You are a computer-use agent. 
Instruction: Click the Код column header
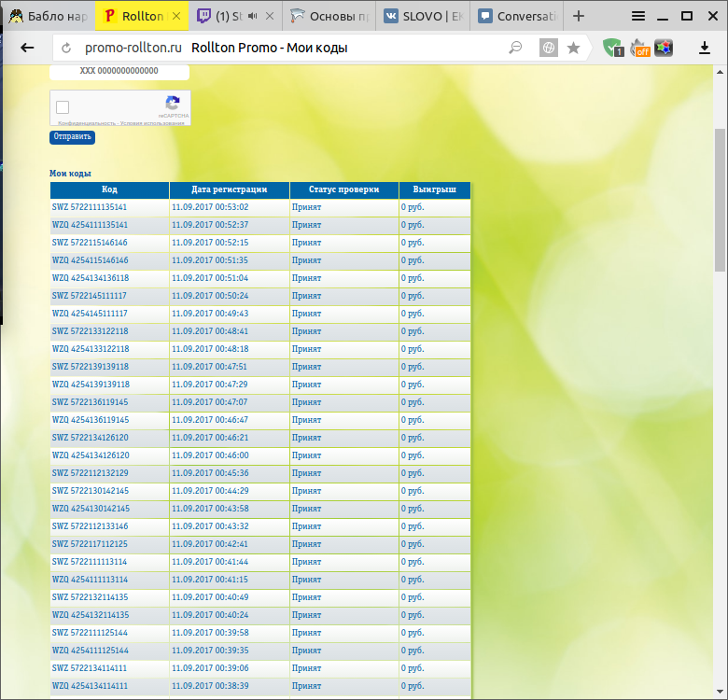(x=109, y=189)
